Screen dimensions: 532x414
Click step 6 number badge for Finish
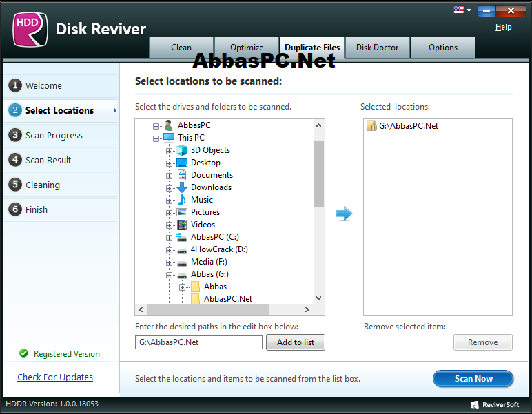[15, 209]
